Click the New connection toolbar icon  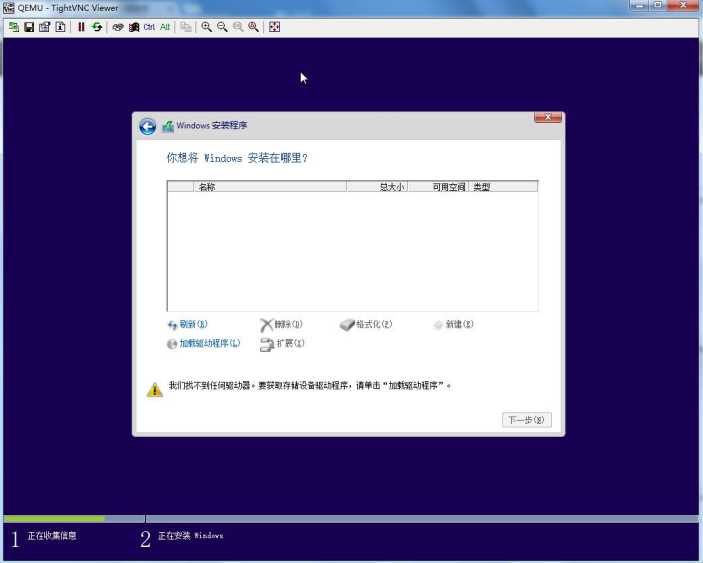[14, 27]
